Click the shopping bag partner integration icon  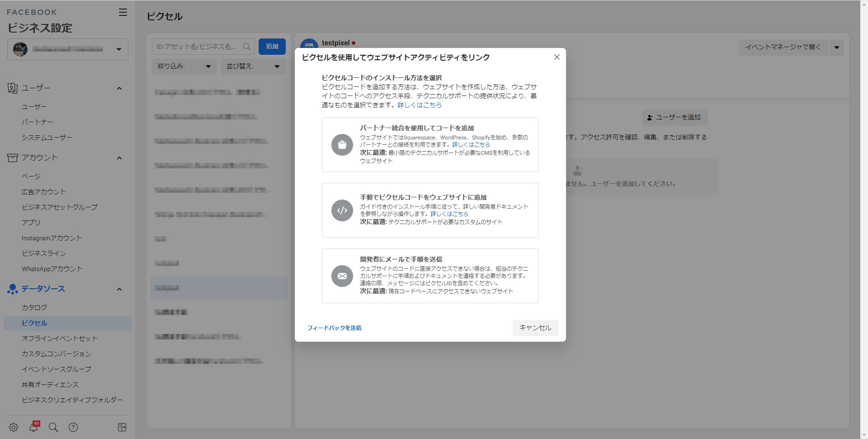(x=342, y=145)
